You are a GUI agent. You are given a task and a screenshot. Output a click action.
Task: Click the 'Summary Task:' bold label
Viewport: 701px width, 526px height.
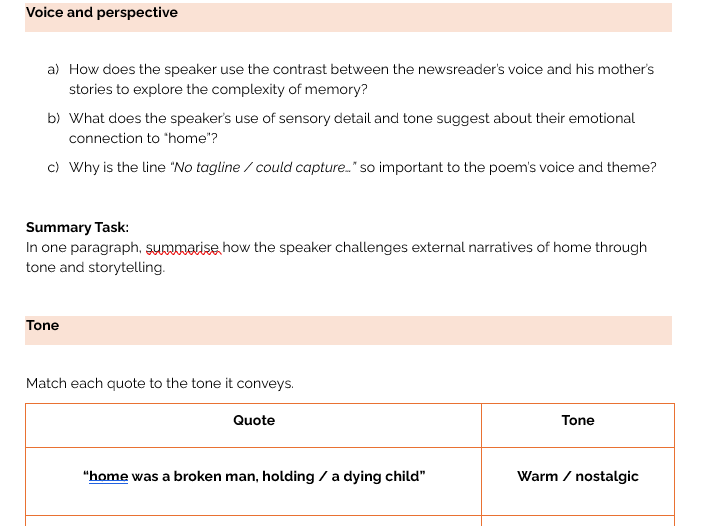(x=77, y=227)
